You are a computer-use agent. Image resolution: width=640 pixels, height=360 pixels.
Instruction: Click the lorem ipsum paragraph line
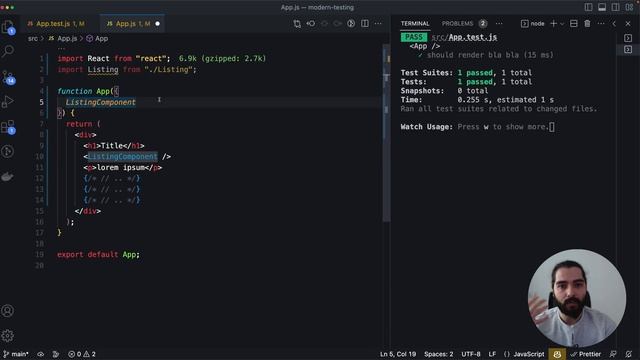[x=122, y=167]
